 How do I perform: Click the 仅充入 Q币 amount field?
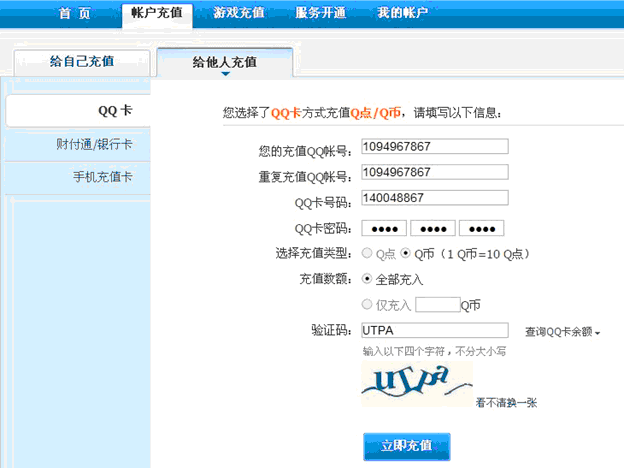click(x=438, y=305)
